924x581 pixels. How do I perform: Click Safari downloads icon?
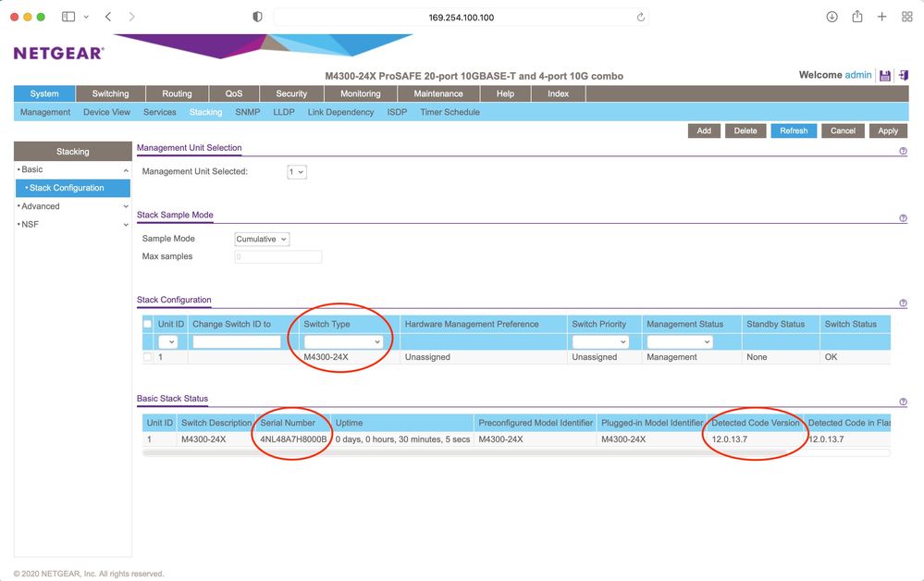[832, 17]
